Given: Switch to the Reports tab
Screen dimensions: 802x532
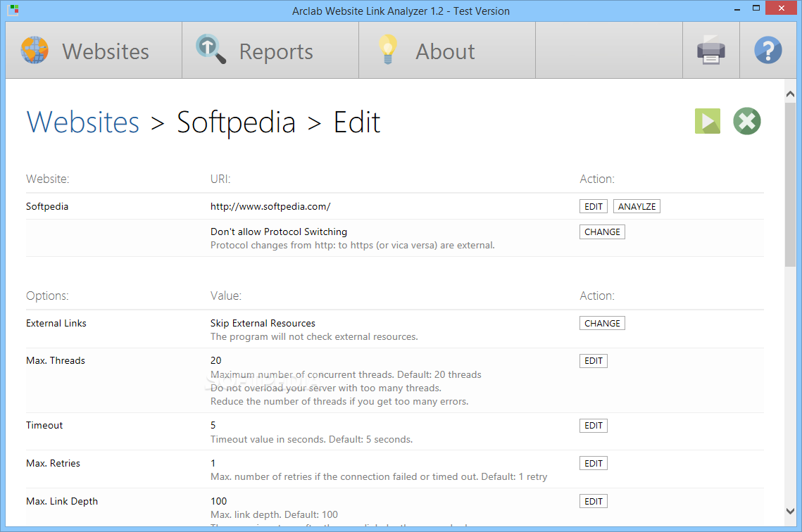Looking at the screenshot, I should [x=270, y=51].
